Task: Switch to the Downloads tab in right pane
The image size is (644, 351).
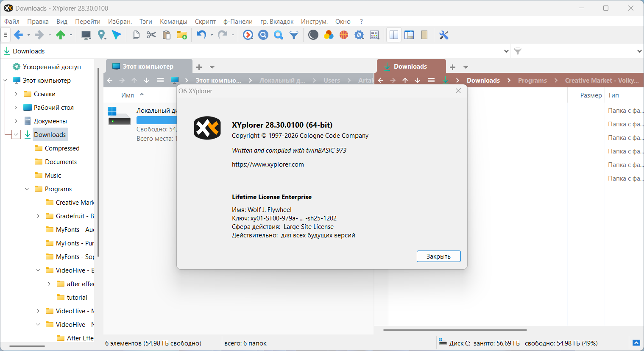Action: click(411, 67)
